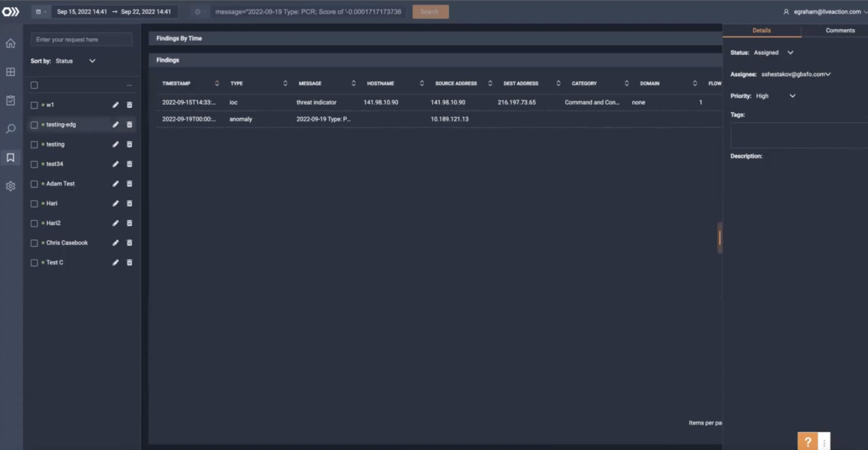Click into the Tags input box
The image size is (868, 450).
click(x=799, y=135)
